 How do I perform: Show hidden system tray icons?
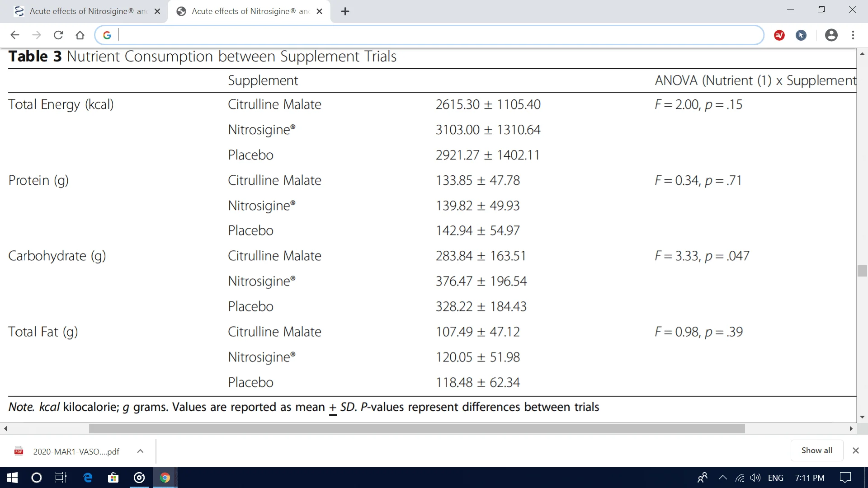[722, 478]
